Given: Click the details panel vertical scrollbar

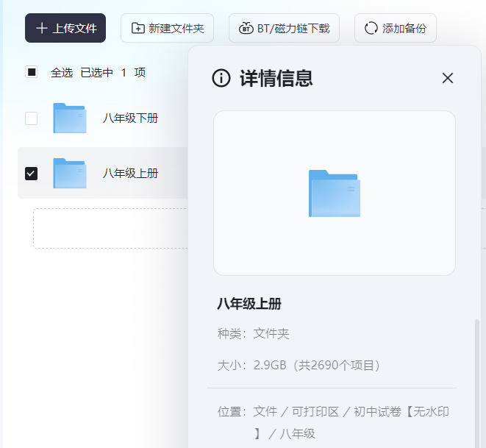Looking at the screenshot, I should tap(477, 368).
